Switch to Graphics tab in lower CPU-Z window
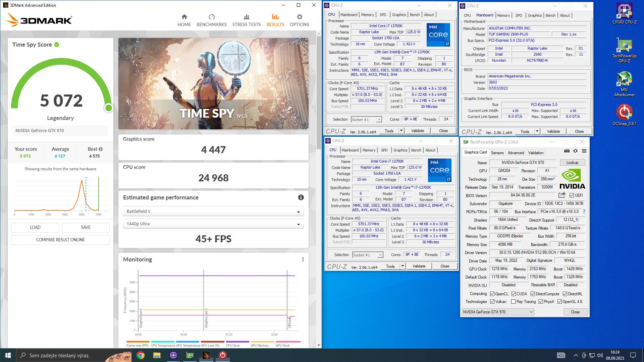The height and width of the screenshot is (362, 644). 400,150
